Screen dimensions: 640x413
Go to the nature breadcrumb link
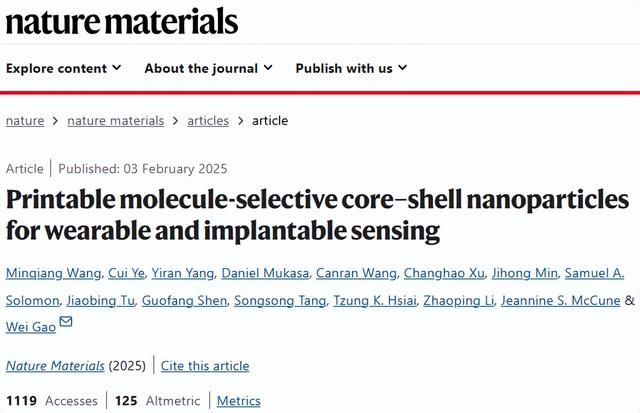pos(25,121)
